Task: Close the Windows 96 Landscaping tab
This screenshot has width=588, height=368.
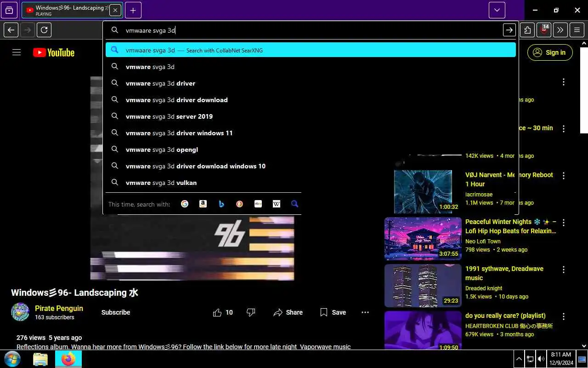Action: pyautogui.click(x=115, y=10)
